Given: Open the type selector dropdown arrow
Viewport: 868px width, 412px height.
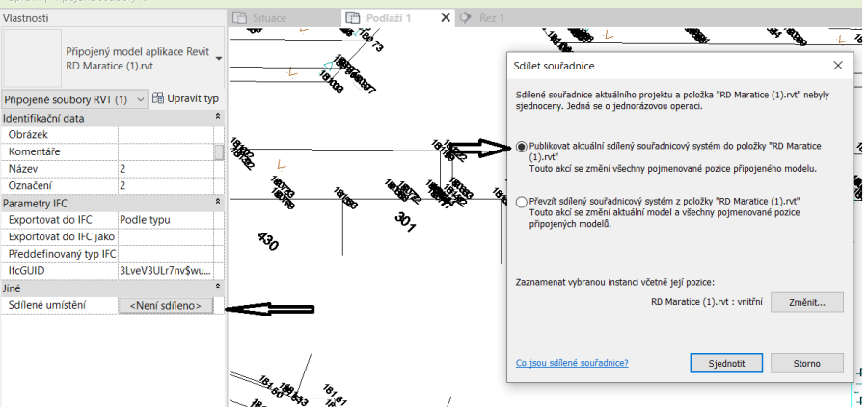Looking at the screenshot, I should pos(220,58).
